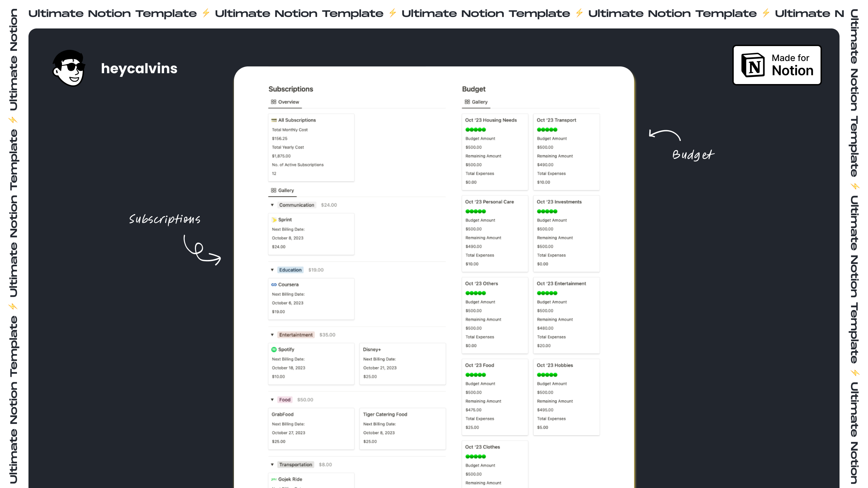Open the Coursera subscription card
868x488 pixels.
click(311, 299)
